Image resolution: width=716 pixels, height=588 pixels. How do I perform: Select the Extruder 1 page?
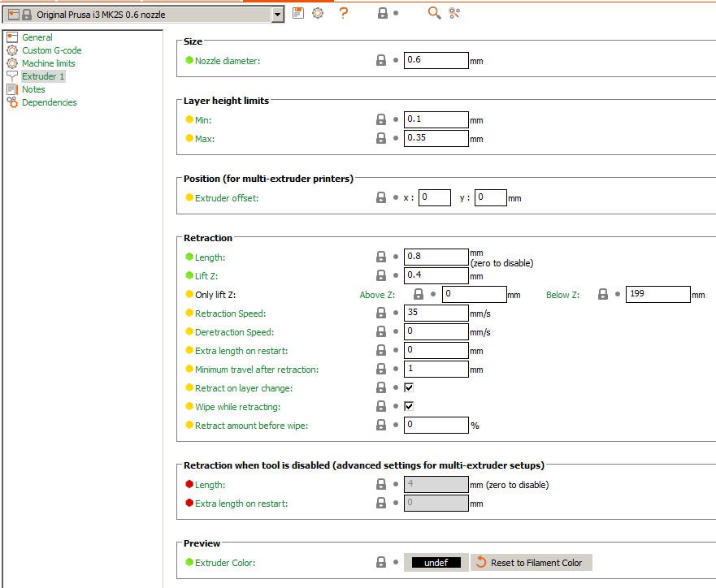[43, 76]
